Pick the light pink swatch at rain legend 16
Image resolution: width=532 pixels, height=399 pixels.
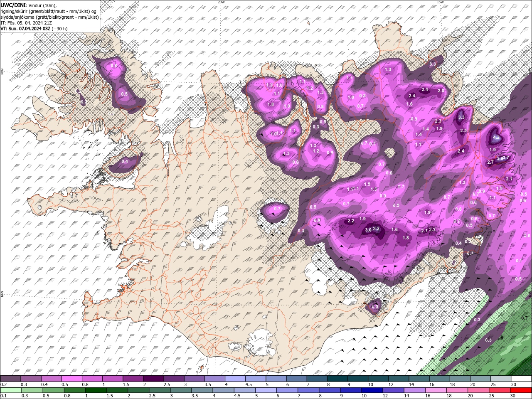click(x=436, y=390)
